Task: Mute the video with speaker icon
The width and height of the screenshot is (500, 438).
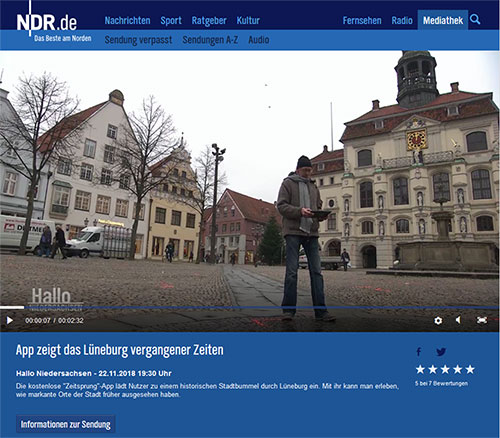Action: coord(458,320)
